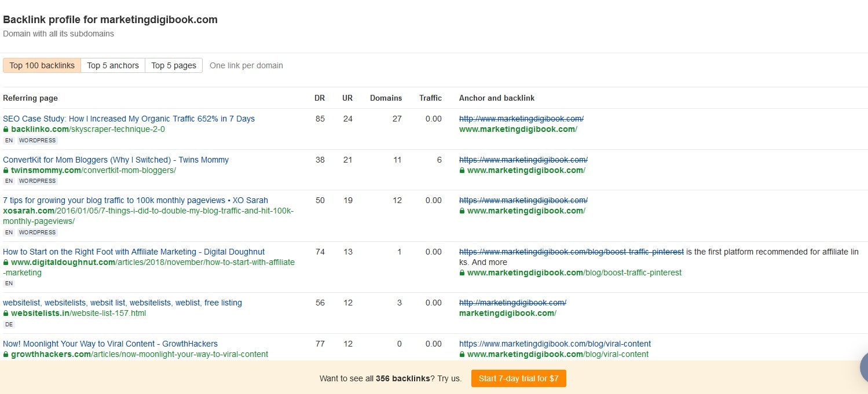The image size is (868, 394).
Task: Click Referring page column header
Action: coord(30,98)
